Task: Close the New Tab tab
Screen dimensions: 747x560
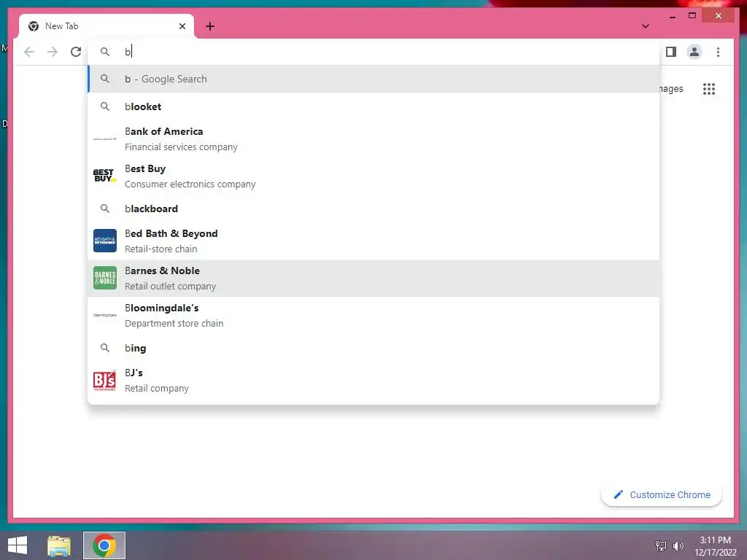Action: click(182, 26)
